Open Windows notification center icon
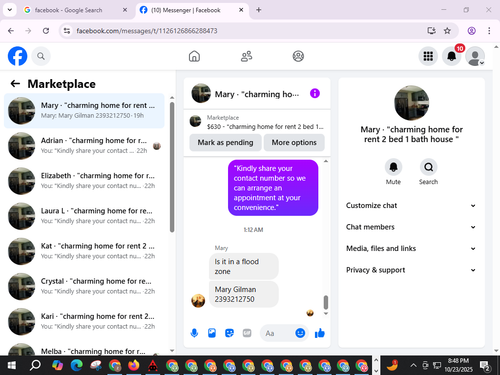Image resolution: width=500 pixels, height=375 pixels. 485,366
